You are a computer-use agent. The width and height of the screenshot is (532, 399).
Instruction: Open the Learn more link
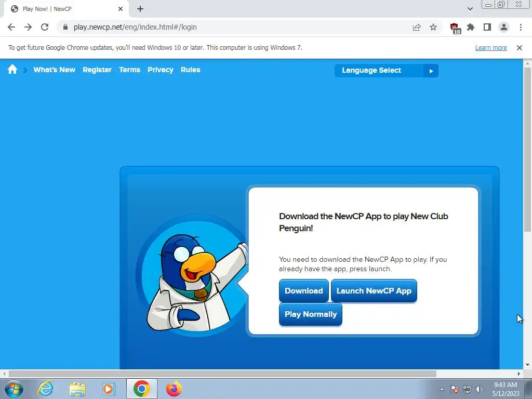pos(491,47)
